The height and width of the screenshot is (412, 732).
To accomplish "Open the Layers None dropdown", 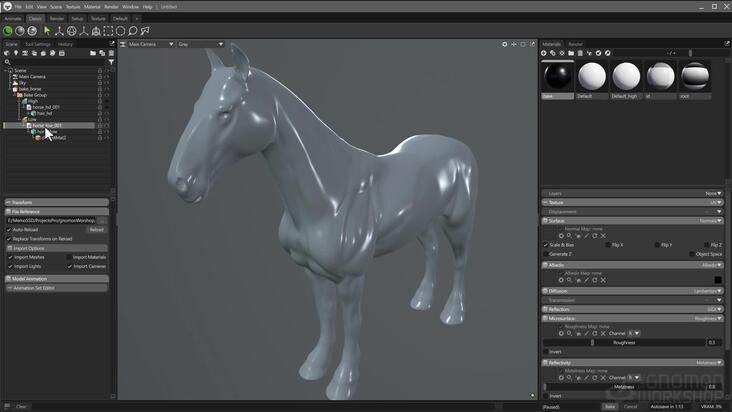I will coord(713,193).
